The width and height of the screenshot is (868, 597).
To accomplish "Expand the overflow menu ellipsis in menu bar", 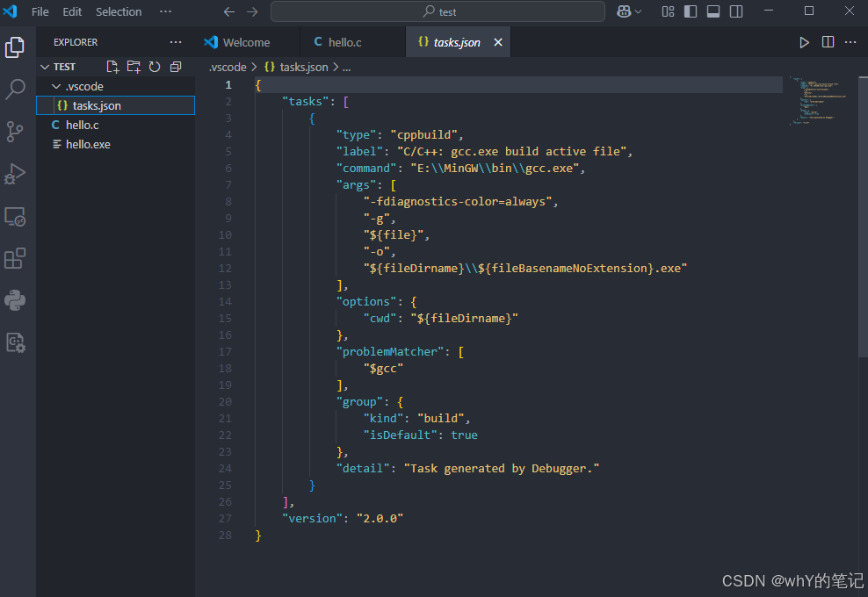I will pos(165,11).
